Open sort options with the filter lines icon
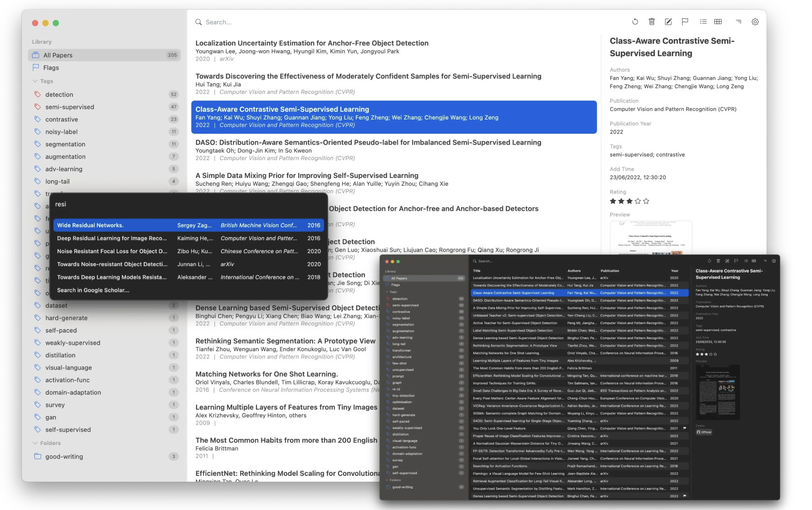The image size is (812, 510). (x=738, y=21)
